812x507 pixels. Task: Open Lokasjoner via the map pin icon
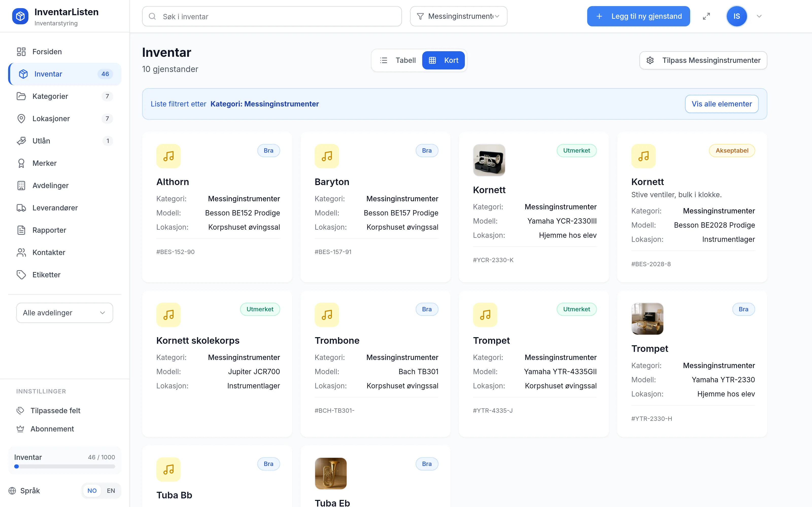tap(21, 119)
